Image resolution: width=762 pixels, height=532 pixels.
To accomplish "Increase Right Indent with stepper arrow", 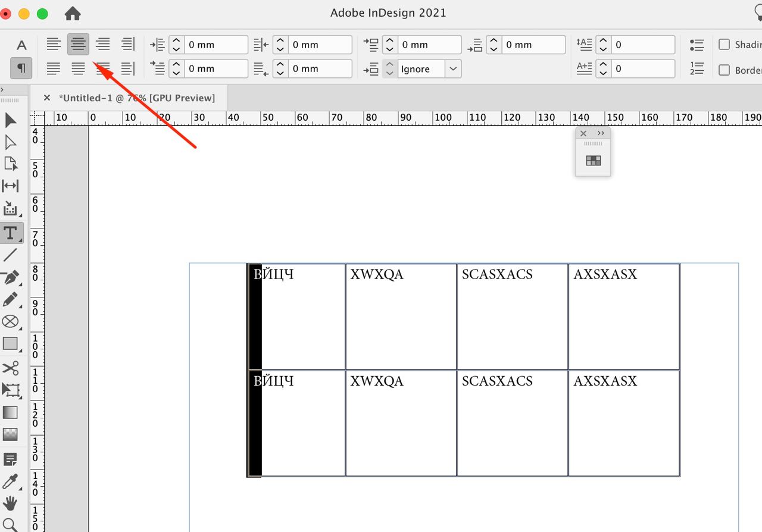I will [280, 40].
